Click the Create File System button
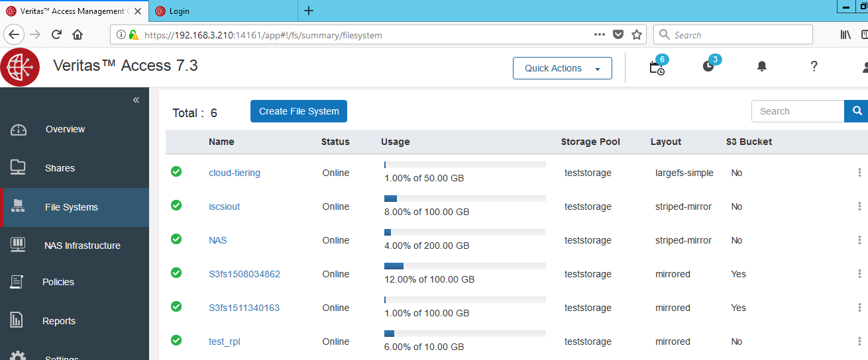Image resolution: width=868 pixels, height=360 pixels. (x=299, y=111)
